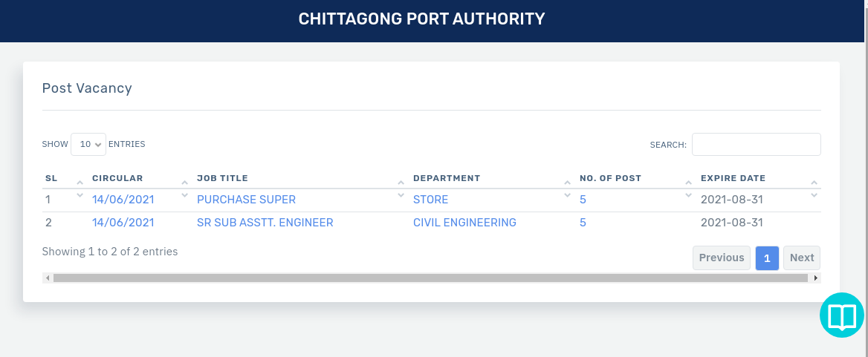Click left arrow of horizontal scrollbar
The height and width of the screenshot is (357, 868).
(x=48, y=278)
